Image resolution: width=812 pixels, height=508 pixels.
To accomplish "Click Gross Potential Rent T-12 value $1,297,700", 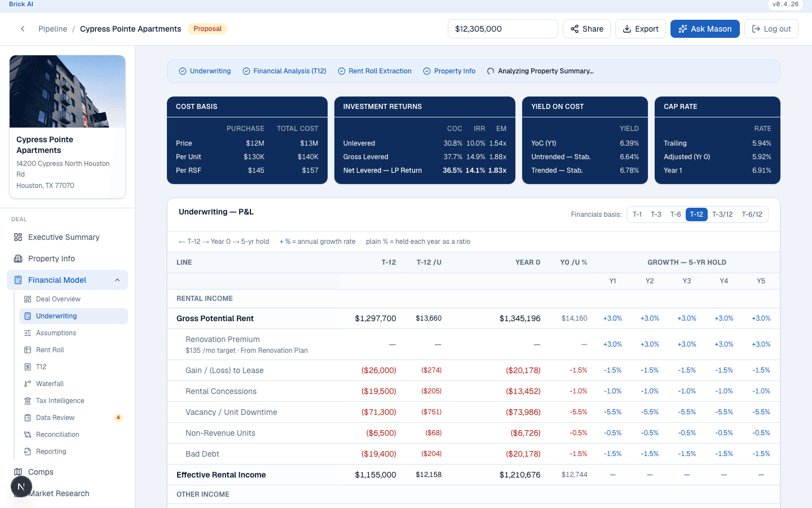I will (376, 318).
